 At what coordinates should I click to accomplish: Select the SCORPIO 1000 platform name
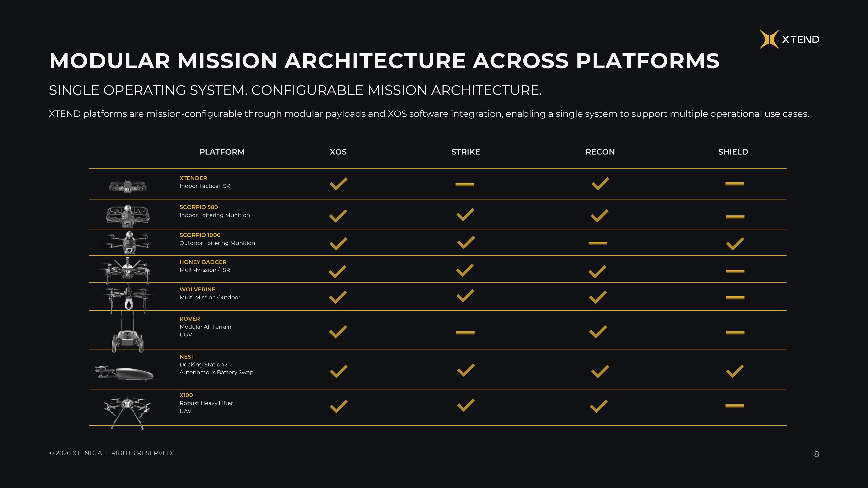coord(200,235)
